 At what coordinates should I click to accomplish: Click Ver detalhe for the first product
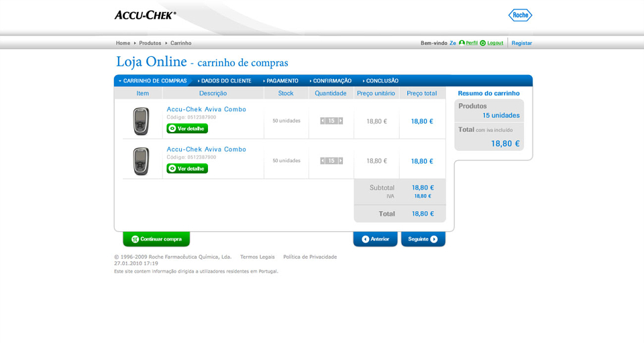click(x=187, y=129)
